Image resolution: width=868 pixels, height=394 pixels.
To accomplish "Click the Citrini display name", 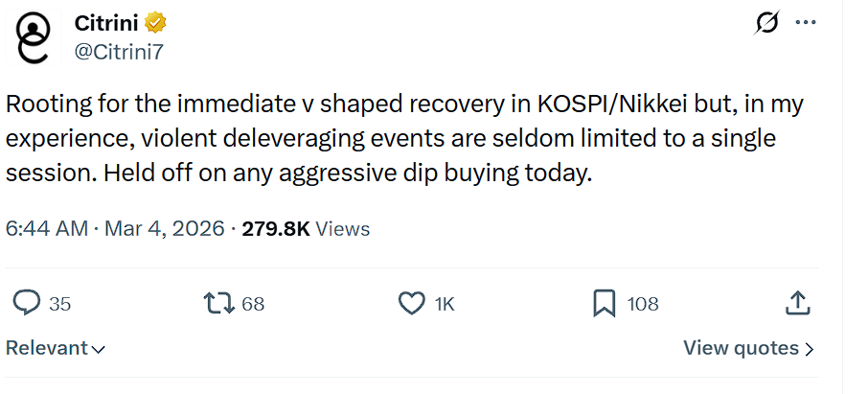I will point(107,21).
